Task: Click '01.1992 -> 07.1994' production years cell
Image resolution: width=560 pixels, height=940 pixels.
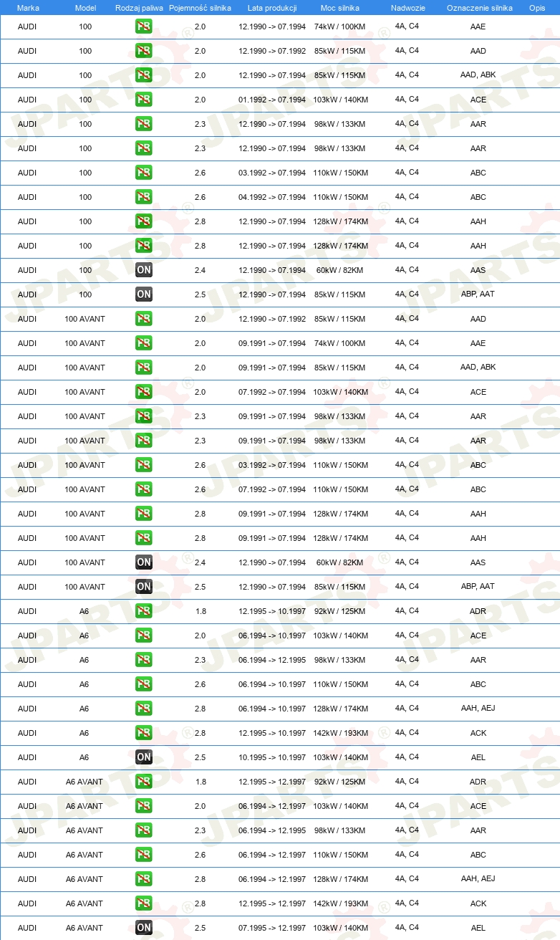Action: [272, 100]
